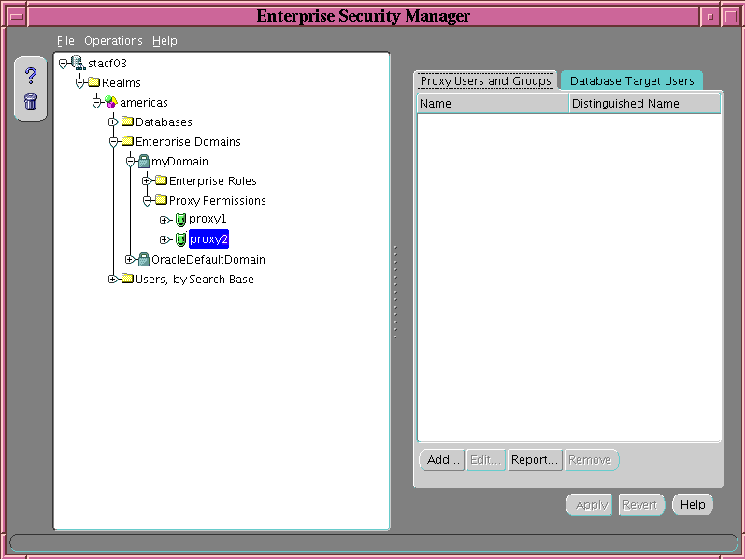
Task: Click the stacf03 server icon
Action: point(78,63)
